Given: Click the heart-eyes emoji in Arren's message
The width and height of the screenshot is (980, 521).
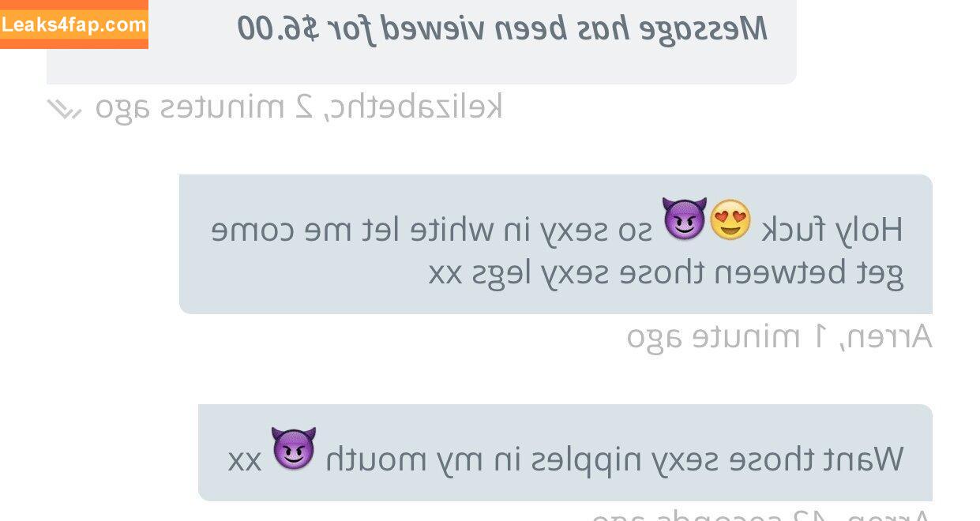Looking at the screenshot, I should (730, 219).
